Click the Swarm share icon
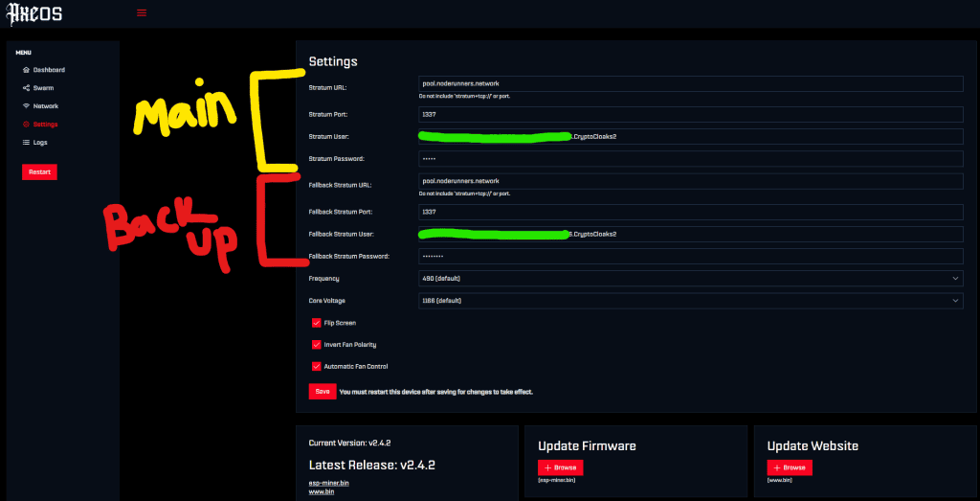Screen dimensions: 980x501 tap(26, 87)
